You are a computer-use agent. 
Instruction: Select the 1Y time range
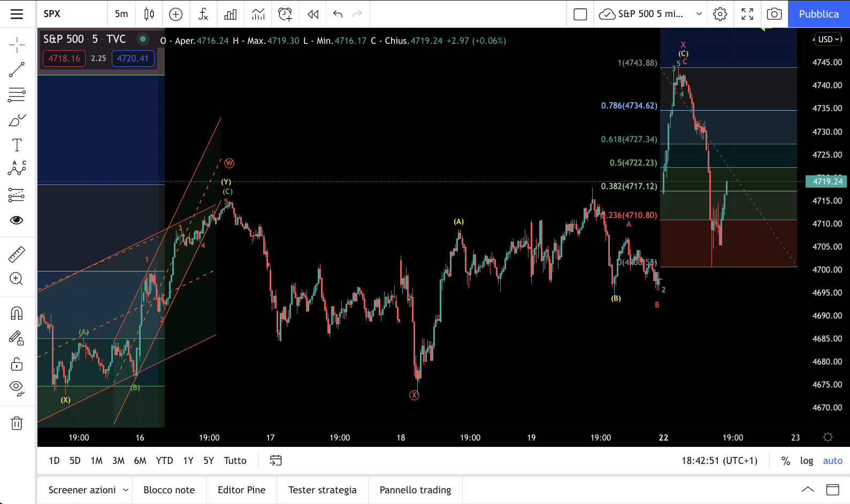188,461
